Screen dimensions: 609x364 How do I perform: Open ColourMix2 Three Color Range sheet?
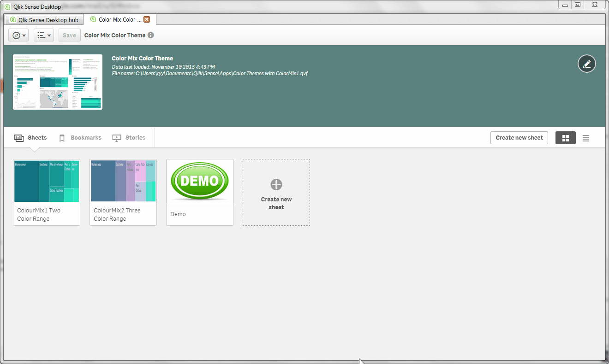pos(123,192)
